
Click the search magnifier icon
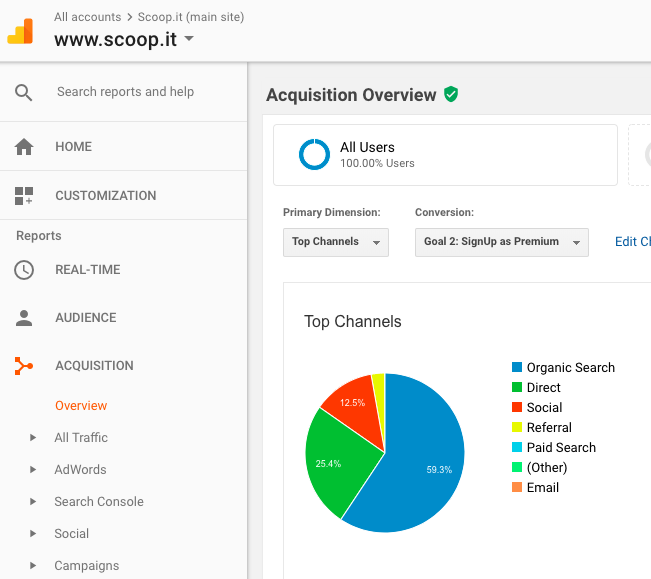coord(23,93)
